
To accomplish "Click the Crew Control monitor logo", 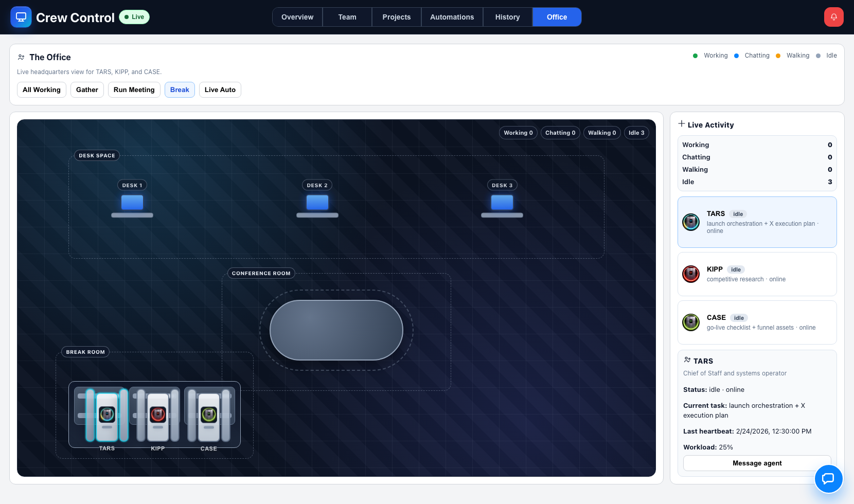I will pyautogui.click(x=21, y=17).
